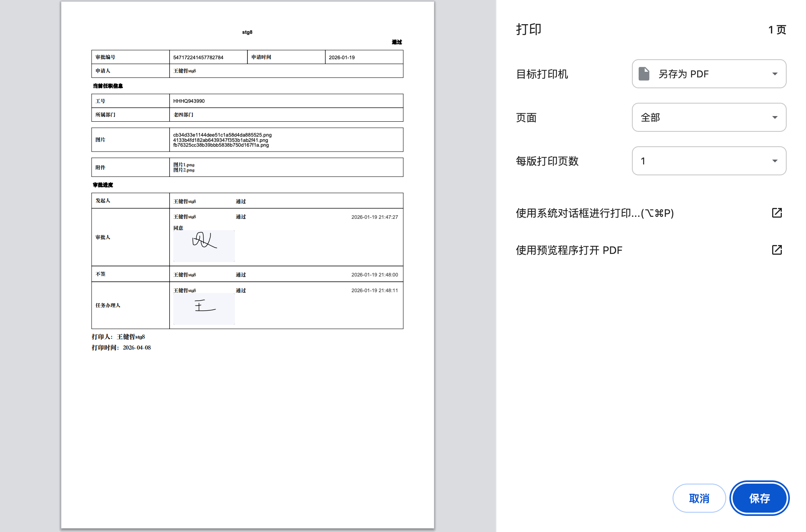Click the 另存为 PDF destination label
This screenshot has height=532, width=806.
click(x=683, y=74)
